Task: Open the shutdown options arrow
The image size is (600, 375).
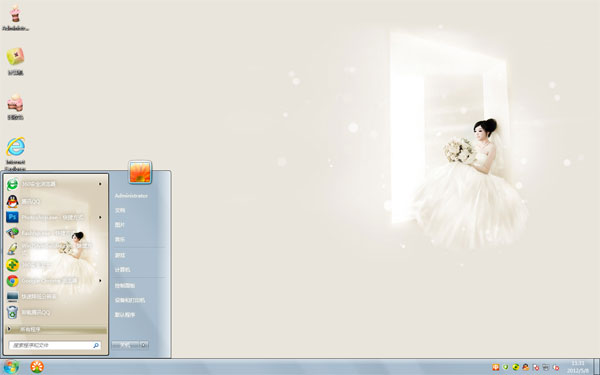Action: click(x=144, y=345)
